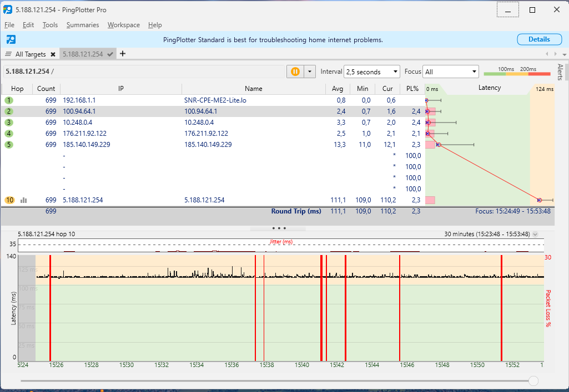
Task: Toggle the checkmark on the 5.188.121.254 tab
Action: point(110,54)
